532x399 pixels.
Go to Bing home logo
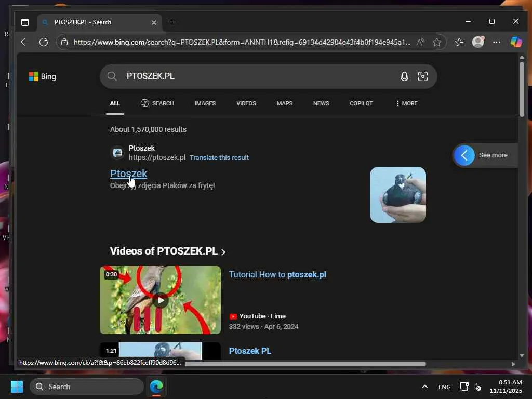click(x=43, y=77)
